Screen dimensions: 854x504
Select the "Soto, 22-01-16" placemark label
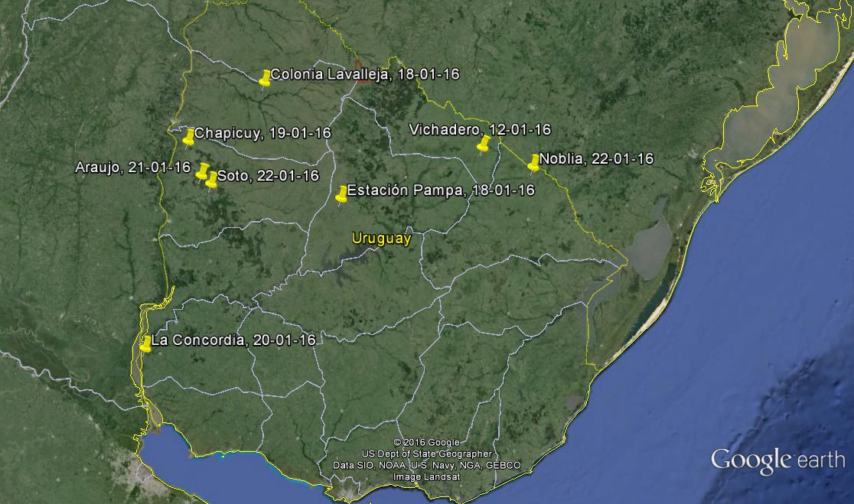point(268,176)
